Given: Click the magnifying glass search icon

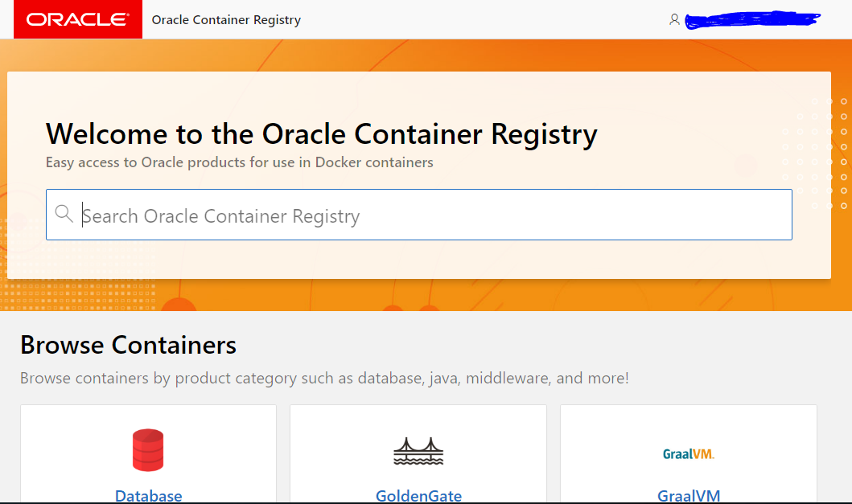Looking at the screenshot, I should click(x=64, y=214).
